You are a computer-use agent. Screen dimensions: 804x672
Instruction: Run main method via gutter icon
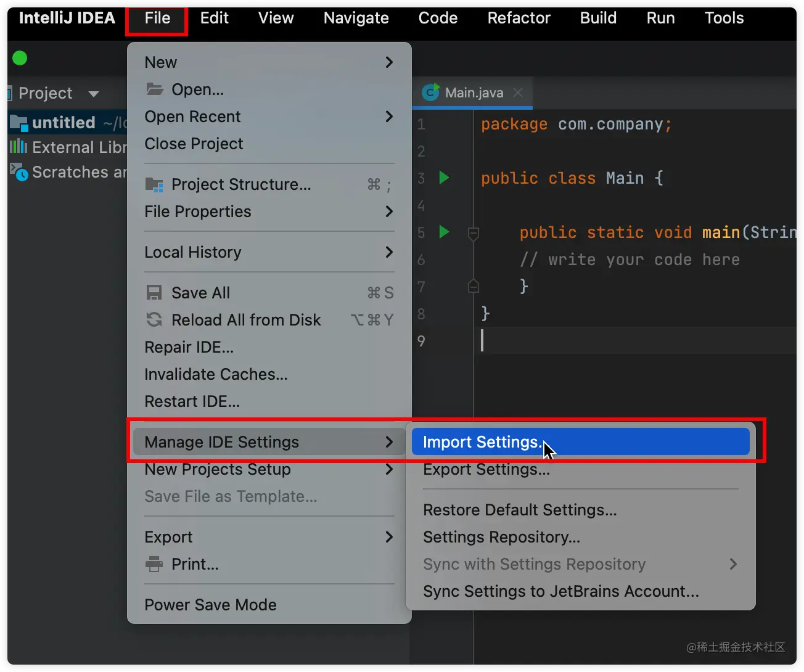pyautogui.click(x=444, y=232)
